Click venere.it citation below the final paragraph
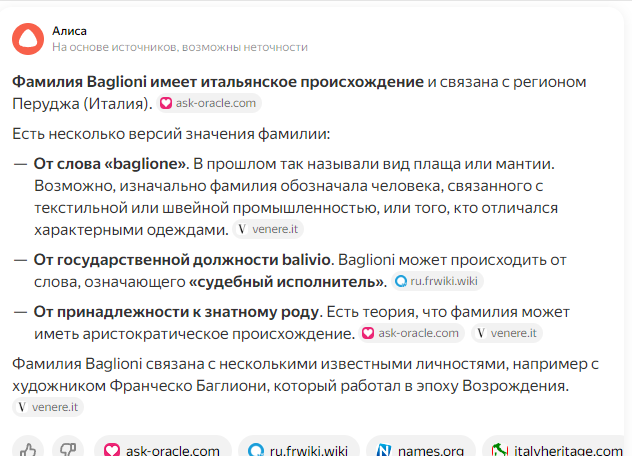 tap(48, 407)
